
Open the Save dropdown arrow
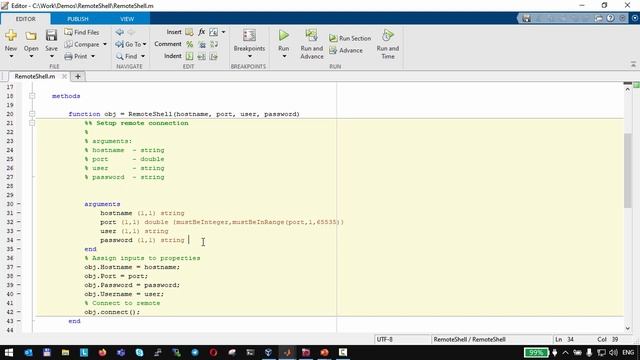(x=51, y=56)
